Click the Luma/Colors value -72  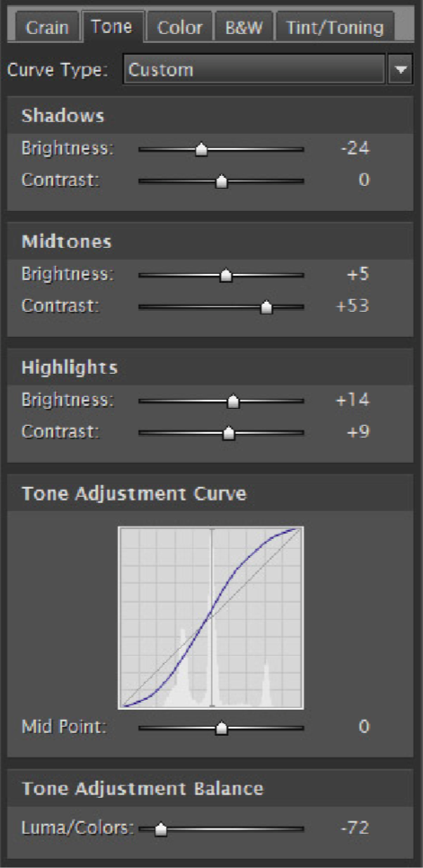tap(356, 828)
